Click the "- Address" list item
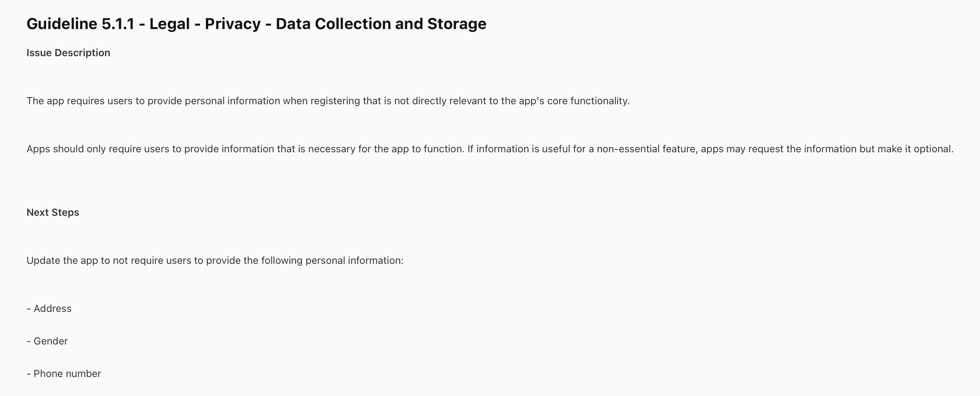The height and width of the screenshot is (396, 980). point(49,308)
